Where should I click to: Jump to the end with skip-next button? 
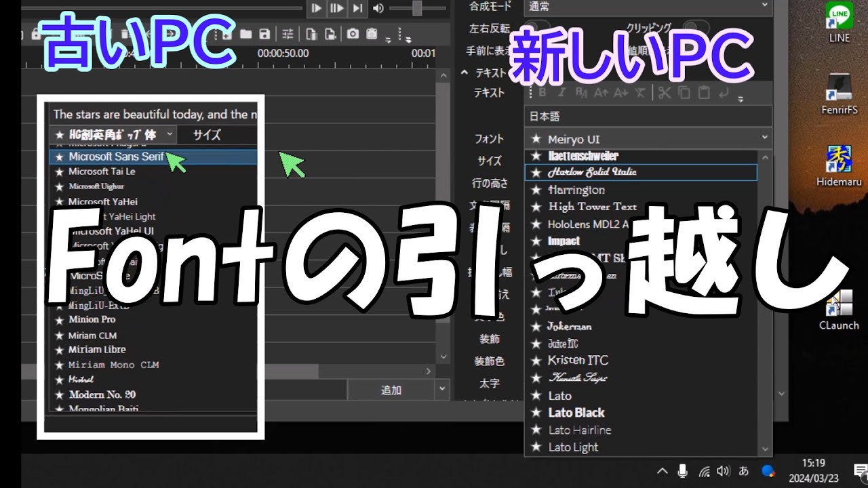357,8
